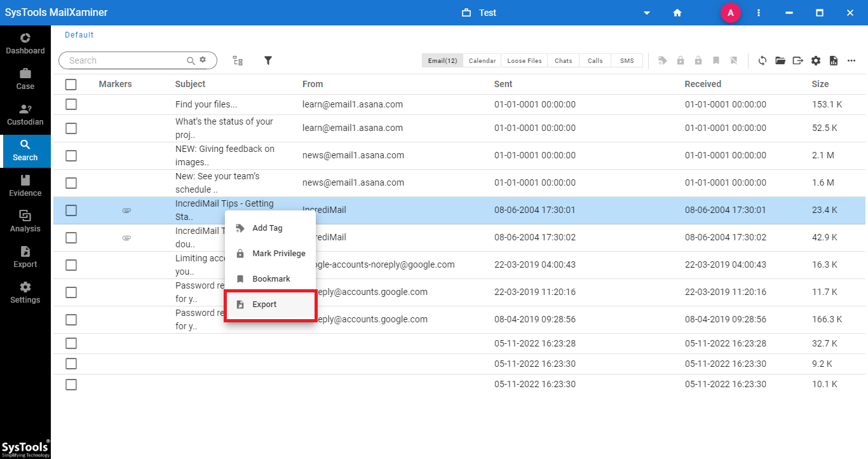Go to the Custodian sidebar item

click(x=25, y=114)
